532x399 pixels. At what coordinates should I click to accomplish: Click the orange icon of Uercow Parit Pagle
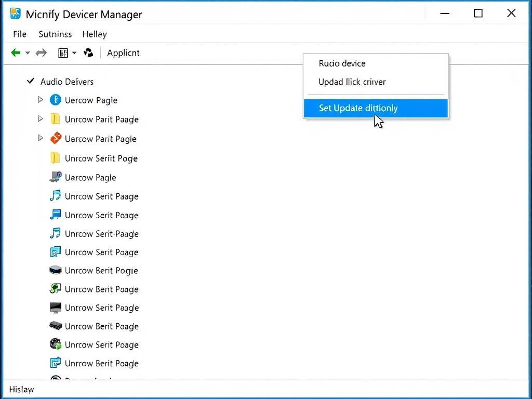(x=55, y=139)
